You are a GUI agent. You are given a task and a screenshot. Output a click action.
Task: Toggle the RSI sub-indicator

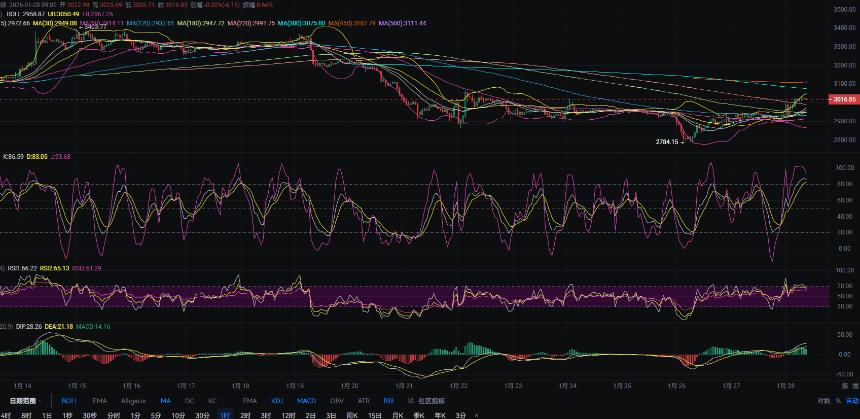(x=389, y=401)
